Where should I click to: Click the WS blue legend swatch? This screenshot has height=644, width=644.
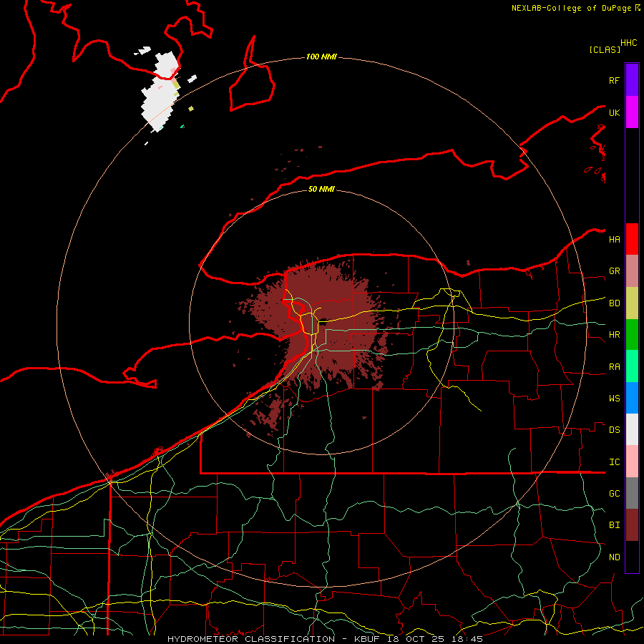pyautogui.click(x=632, y=398)
